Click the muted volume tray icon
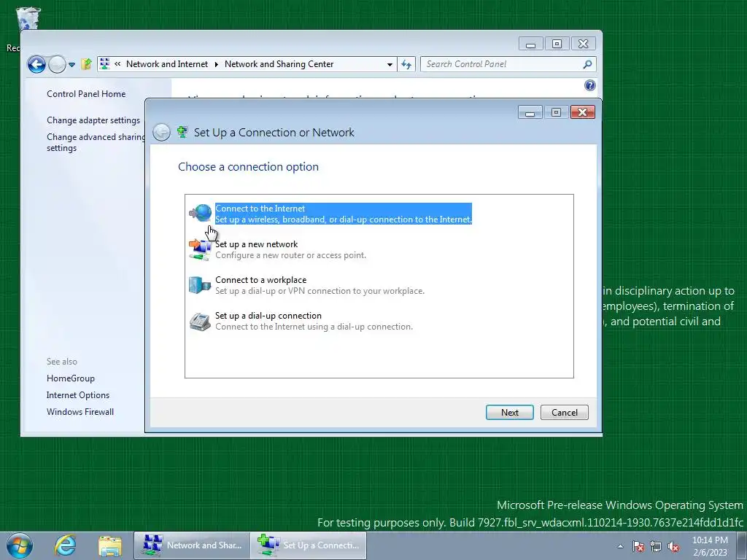Viewport: 747px width, 560px height. tap(673, 546)
